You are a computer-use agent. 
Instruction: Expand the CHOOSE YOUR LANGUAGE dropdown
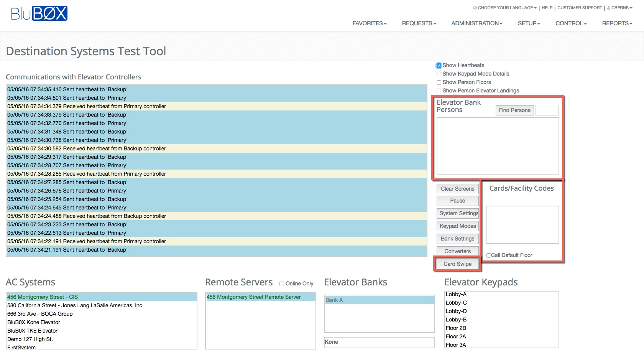tap(506, 8)
